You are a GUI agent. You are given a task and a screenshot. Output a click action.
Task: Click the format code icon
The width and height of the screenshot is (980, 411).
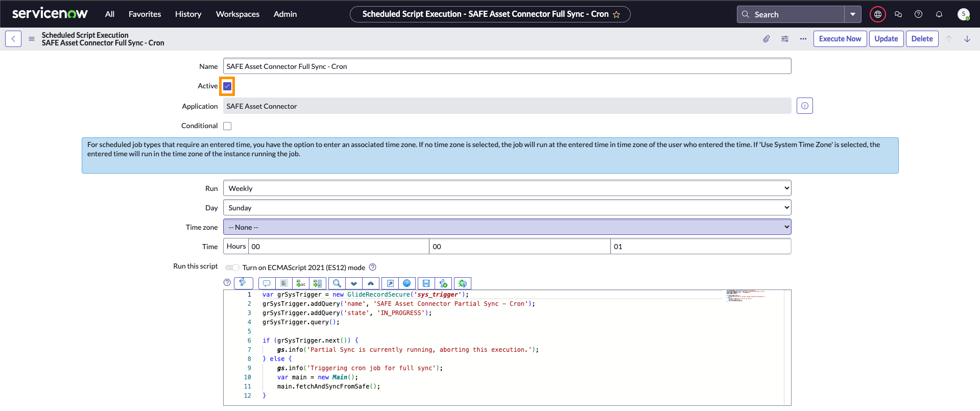284,283
